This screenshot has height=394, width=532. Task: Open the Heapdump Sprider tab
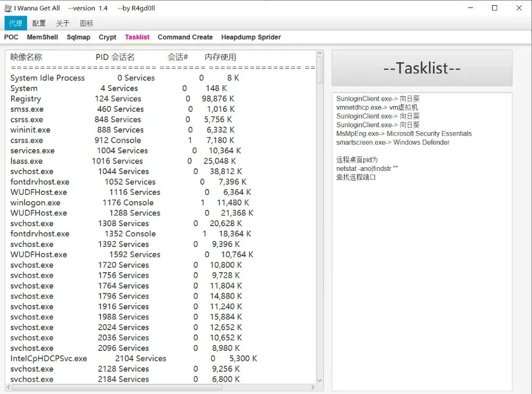click(x=251, y=37)
